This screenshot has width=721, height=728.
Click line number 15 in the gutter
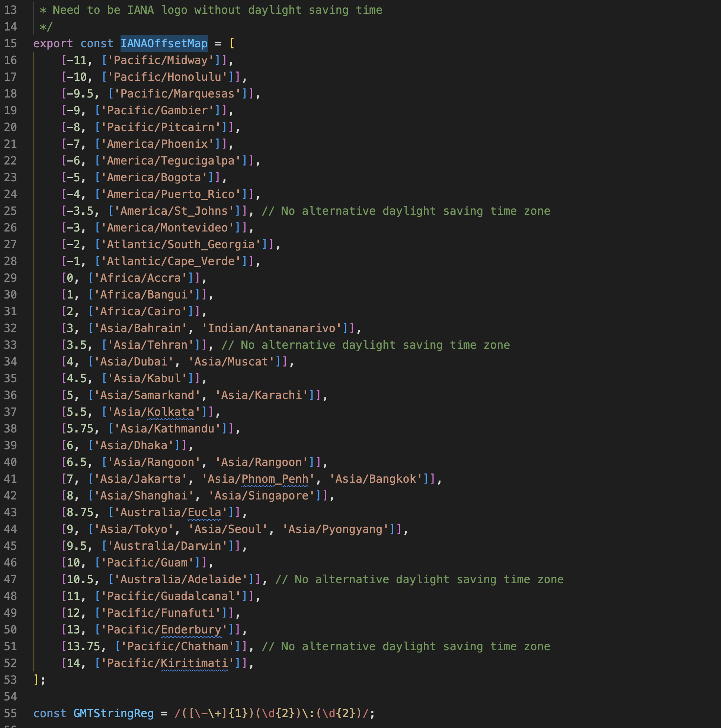coord(10,43)
